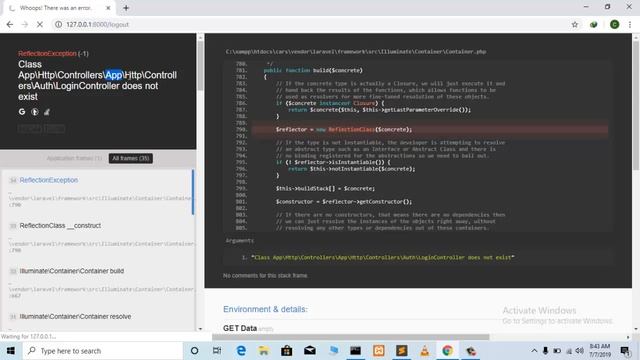Stop loading the page
Viewport: 640px width, 360px height.
click(x=40, y=24)
